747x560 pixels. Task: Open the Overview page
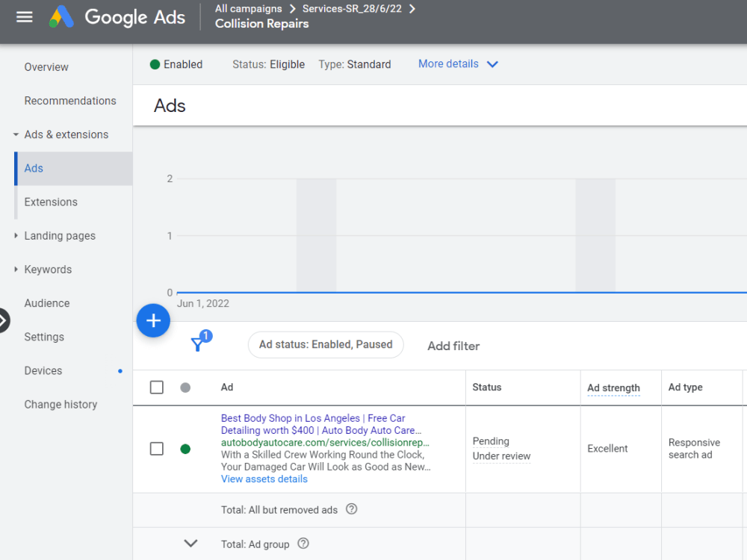click(x=46, y=67)
